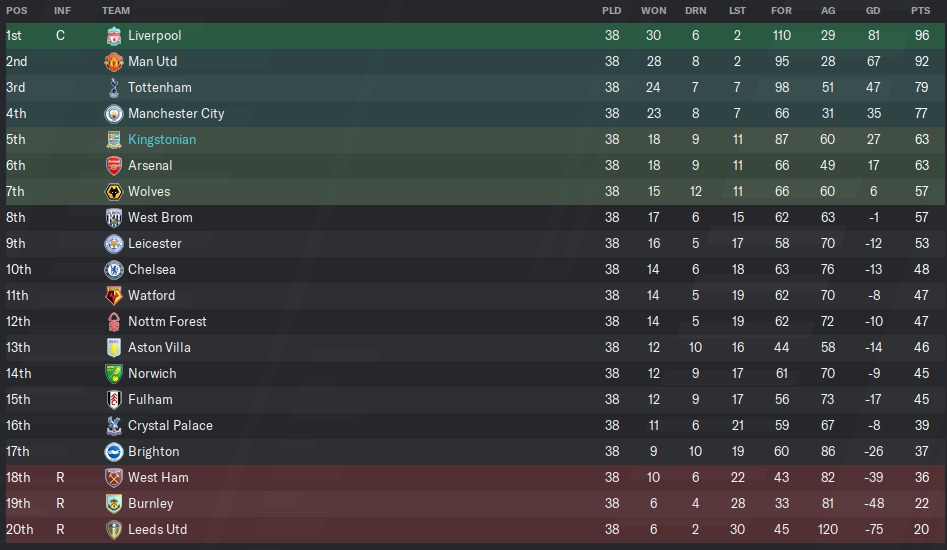947x550 pixels.
Task: Click the Liverpool club badge
Action: 114,36
